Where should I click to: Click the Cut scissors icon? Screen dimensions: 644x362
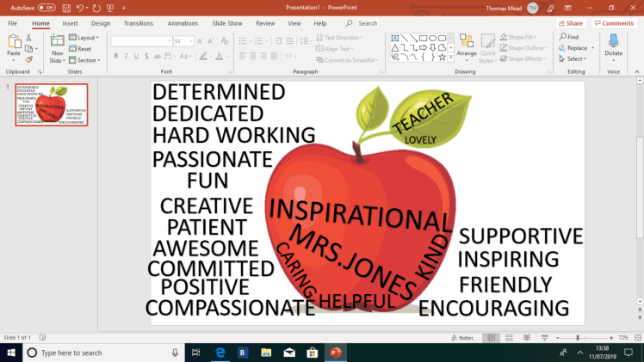click(x=28, y=38)
